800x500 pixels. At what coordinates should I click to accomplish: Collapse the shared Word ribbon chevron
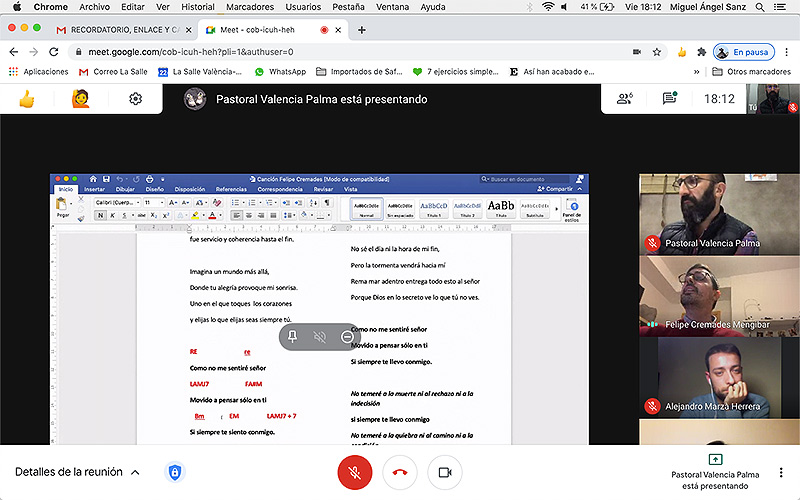(580, 189)
